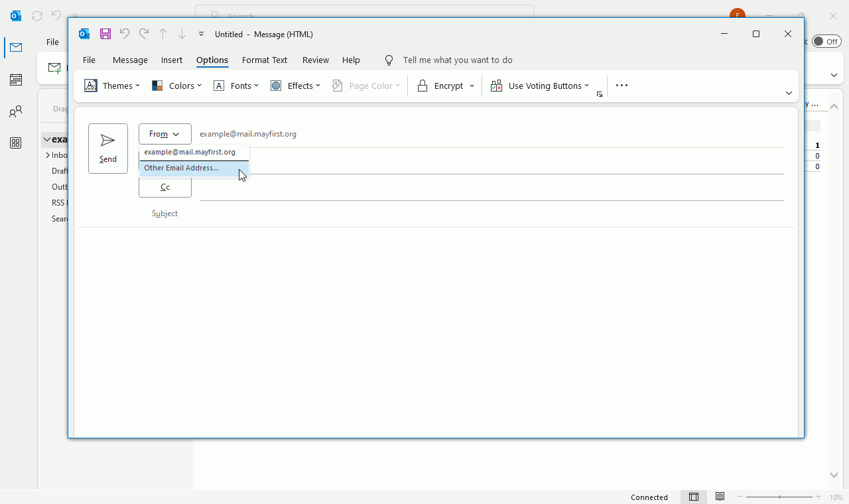This screenshot has width=849, height=504.
Task: Expand the Encrypt dropdown arrow
Action: pos(472,86)
